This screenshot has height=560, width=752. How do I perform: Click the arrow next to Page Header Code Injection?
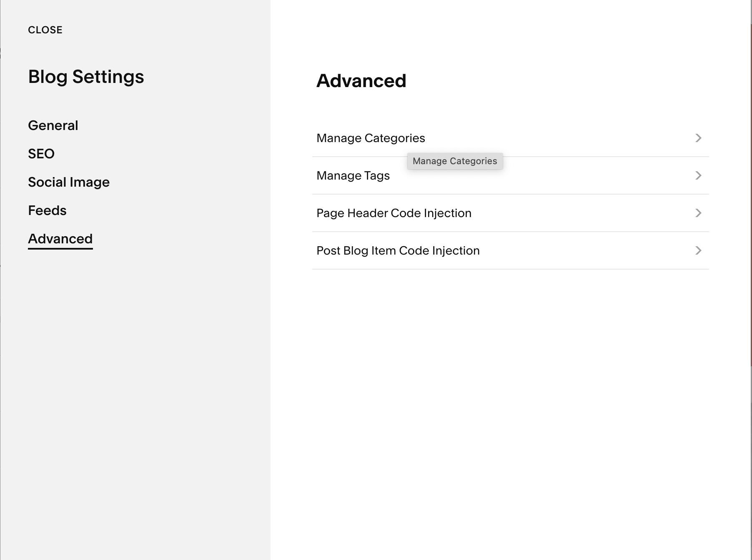coord(698,213)
